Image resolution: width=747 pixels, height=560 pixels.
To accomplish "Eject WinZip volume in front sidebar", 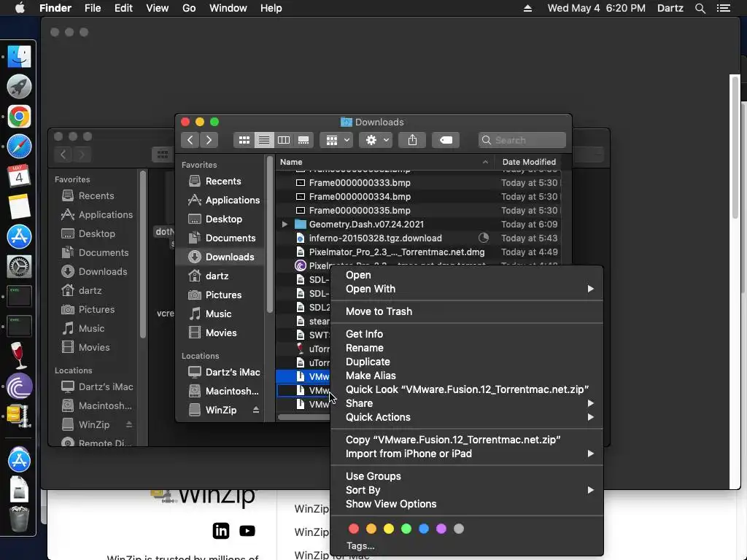I will point(256,410).
